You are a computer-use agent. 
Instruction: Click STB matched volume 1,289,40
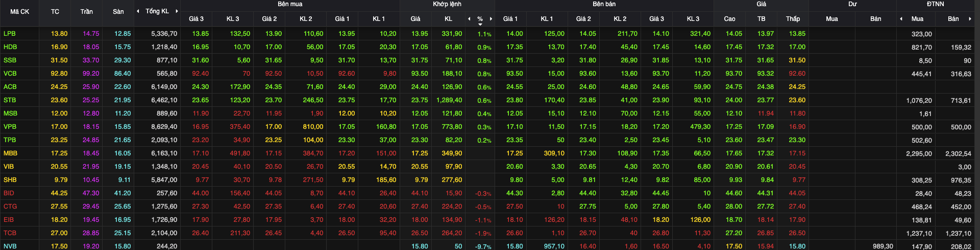click(449, 100)
